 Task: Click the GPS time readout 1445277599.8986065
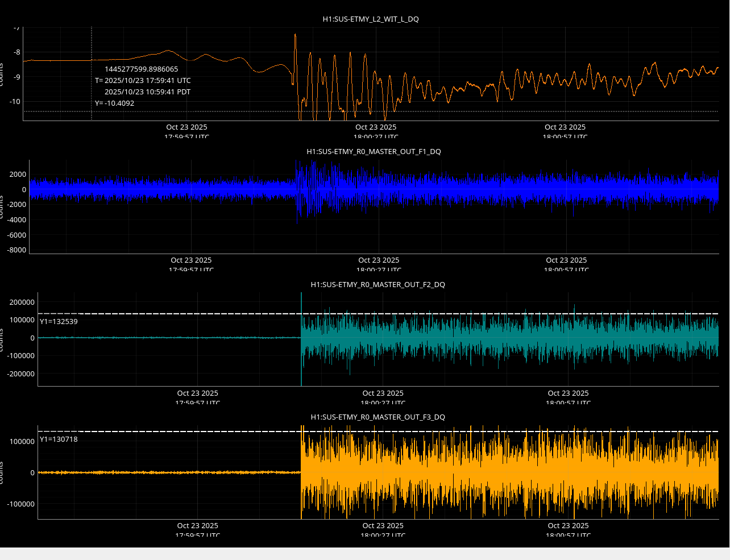141,69
